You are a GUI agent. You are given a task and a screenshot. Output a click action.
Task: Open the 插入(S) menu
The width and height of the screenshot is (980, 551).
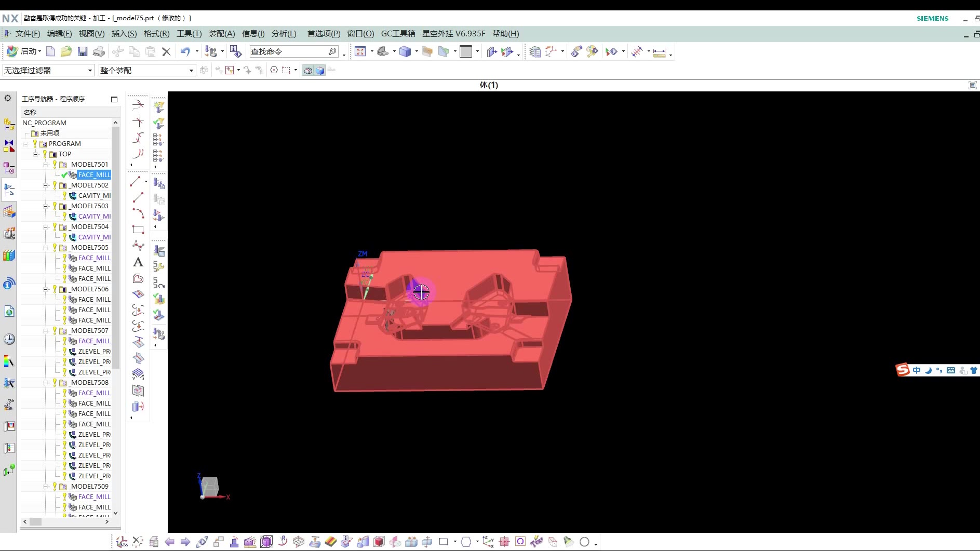click(x=124, y=34)
